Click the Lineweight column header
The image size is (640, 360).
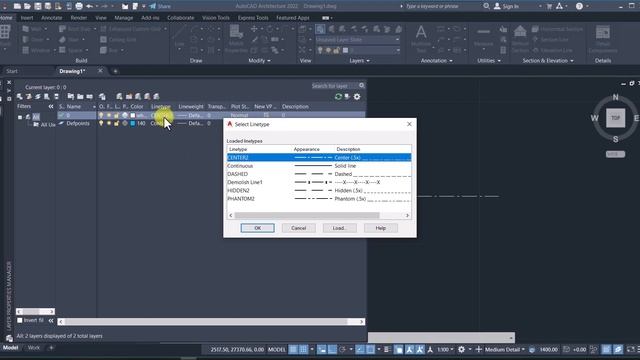pos(191,107)
